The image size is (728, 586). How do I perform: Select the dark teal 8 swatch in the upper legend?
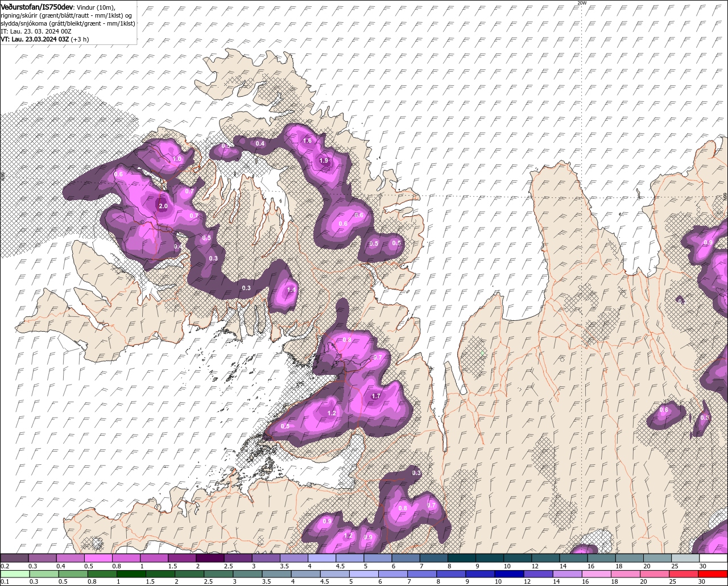(462, 558)
